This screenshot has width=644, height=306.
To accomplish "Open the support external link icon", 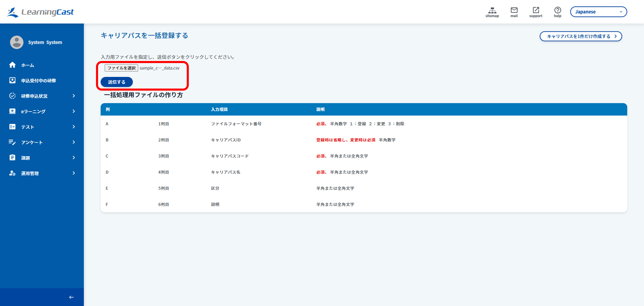I will click(536, 10).
